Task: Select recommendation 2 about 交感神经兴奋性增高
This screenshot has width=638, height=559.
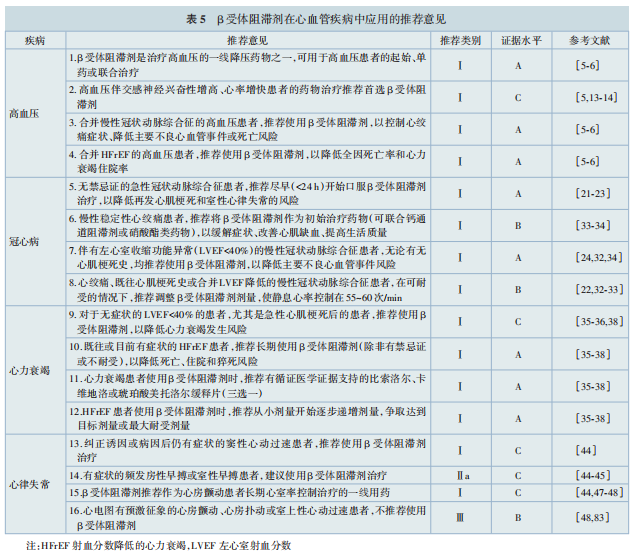Action: click(247, 97)
